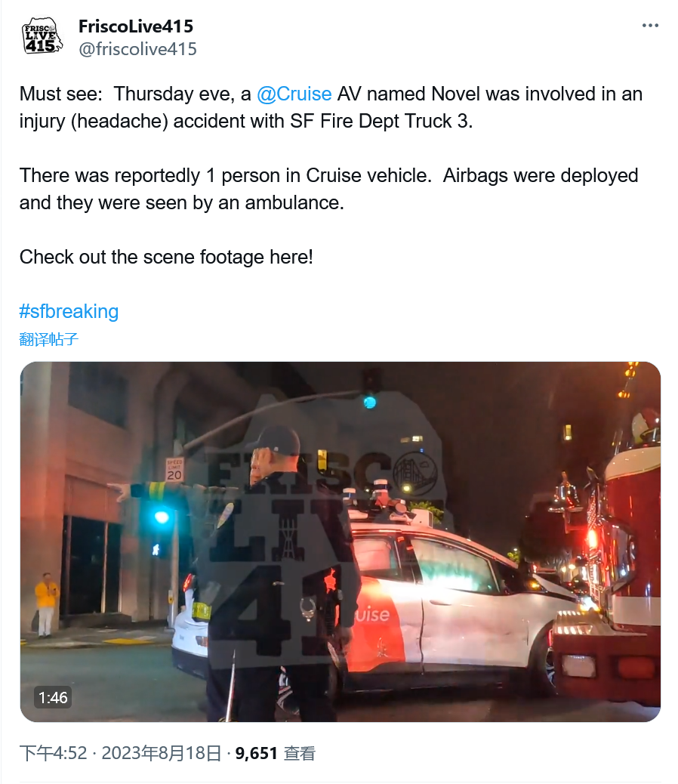
Task: Open the FriscoLive415 profile avatar
Action: click(42, 36)
